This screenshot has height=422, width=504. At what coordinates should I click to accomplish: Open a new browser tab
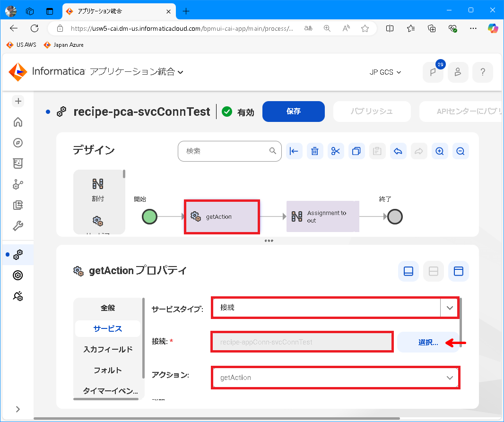[x=186, y=11]
